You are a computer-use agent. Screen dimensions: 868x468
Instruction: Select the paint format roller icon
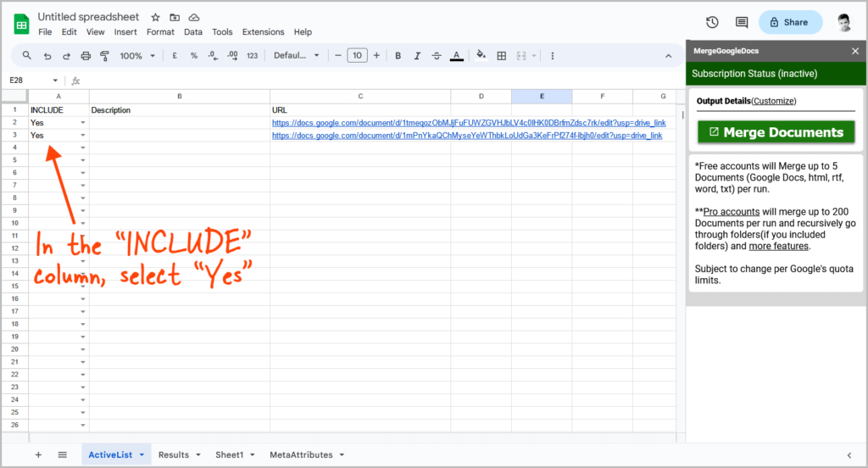pos(104,56)
